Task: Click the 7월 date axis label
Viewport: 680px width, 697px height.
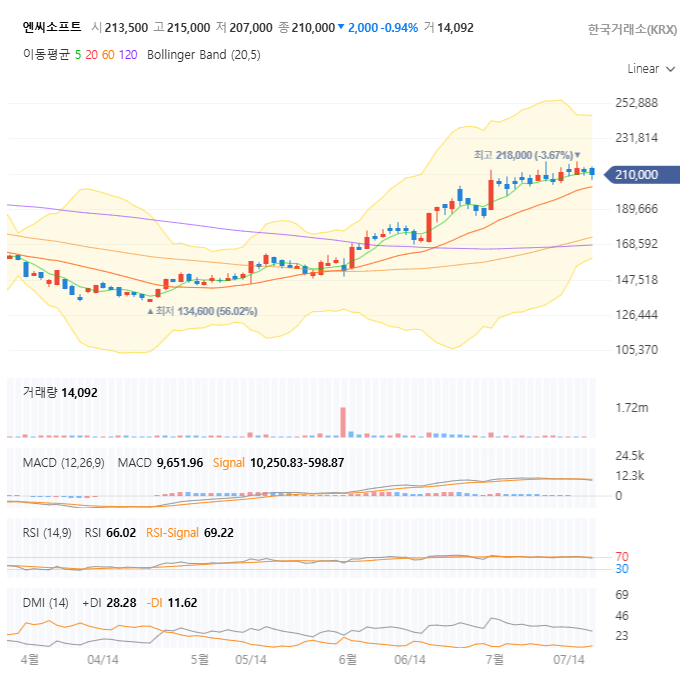Action: click(x=495, y=659)
